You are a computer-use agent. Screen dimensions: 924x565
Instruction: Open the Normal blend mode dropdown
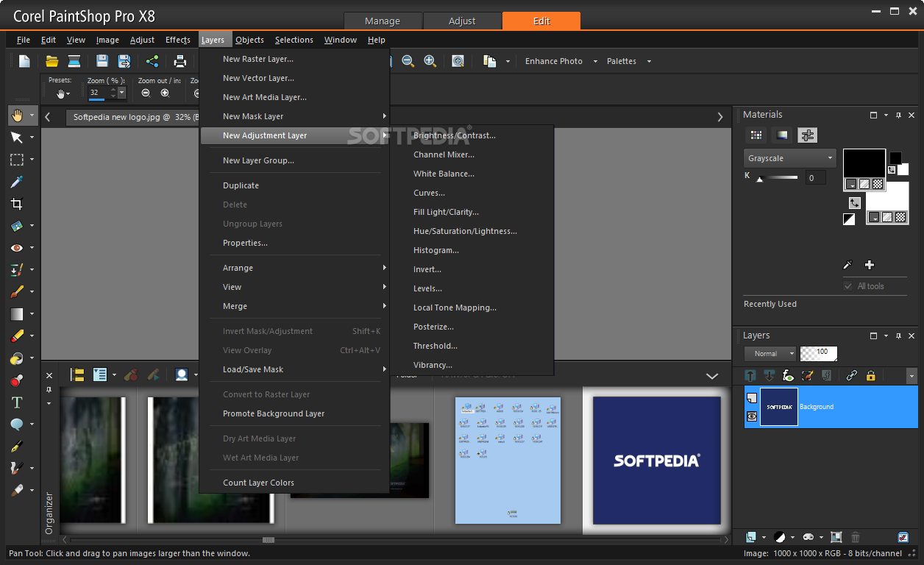coord(770,354)
